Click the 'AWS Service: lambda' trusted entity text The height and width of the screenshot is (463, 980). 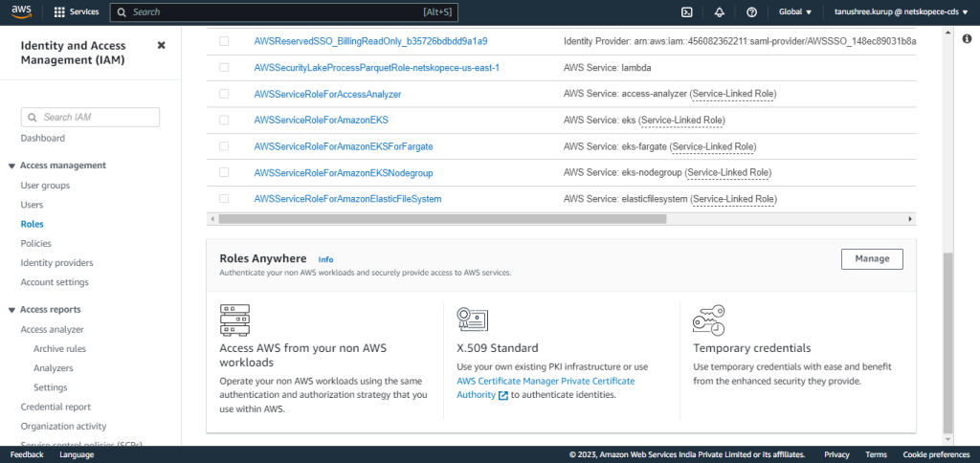click(x=608, y=68)
